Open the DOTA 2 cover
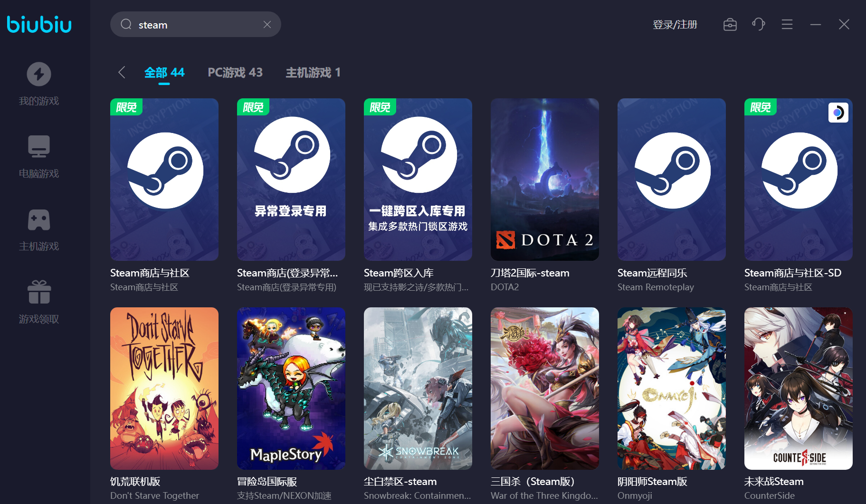 pyautogui.click(x=545, y=180)
